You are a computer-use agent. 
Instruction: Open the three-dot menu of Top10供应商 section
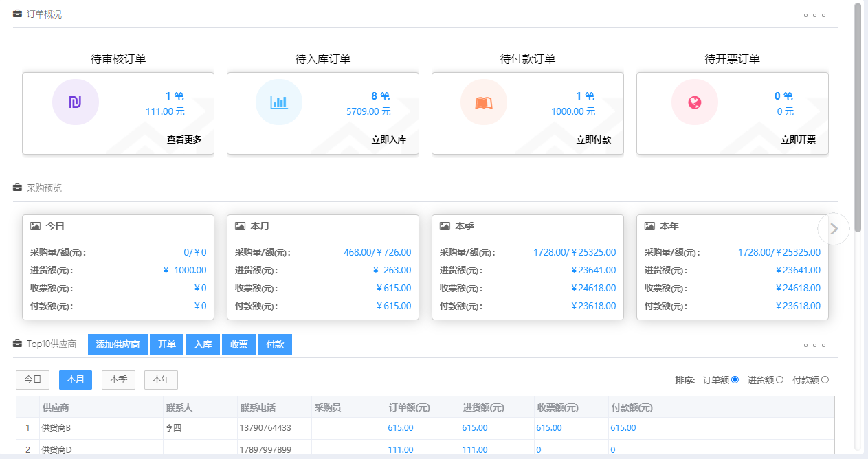click(814, 346)
